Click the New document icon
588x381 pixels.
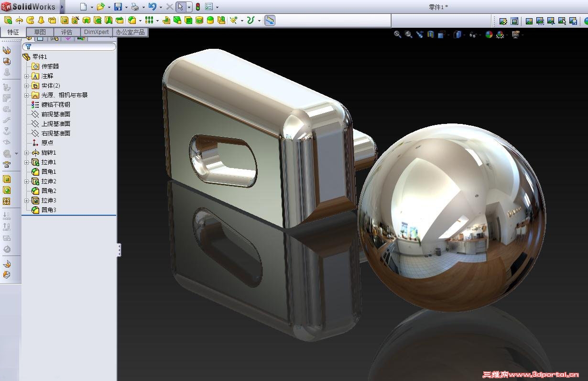(x=84, y=7)
